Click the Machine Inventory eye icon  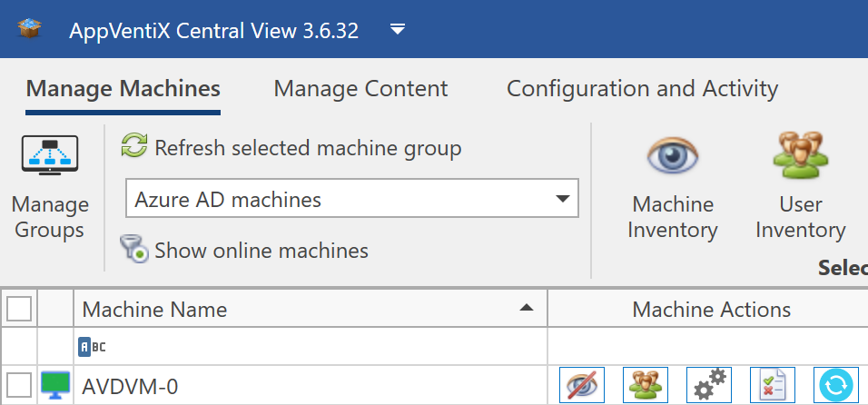(x=674, y=156)
